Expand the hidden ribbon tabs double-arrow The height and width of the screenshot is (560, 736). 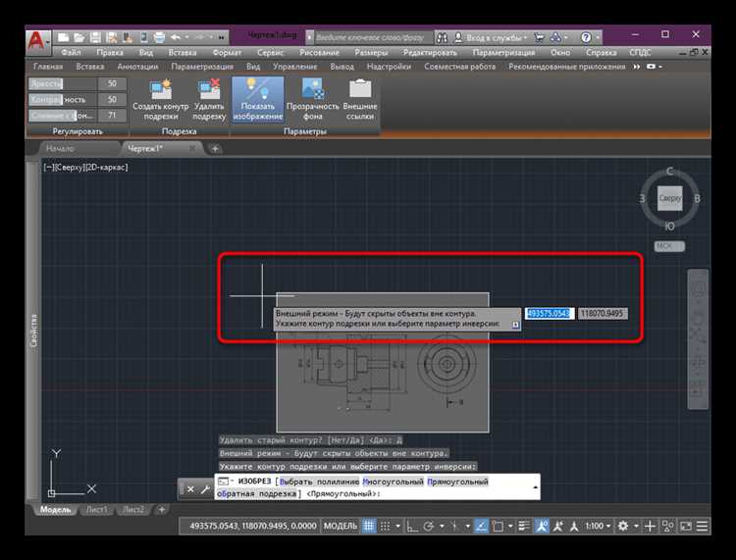(x=637, y=67)
